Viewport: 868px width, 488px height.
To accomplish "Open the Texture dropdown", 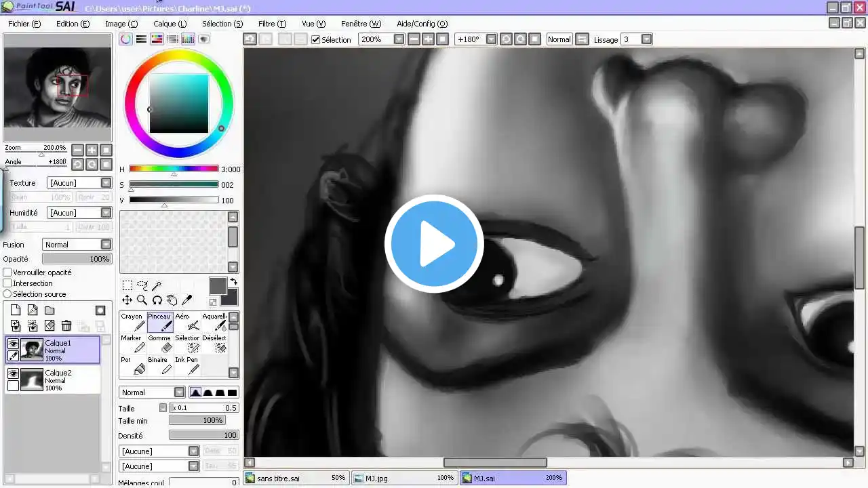I will click(79, 183).
